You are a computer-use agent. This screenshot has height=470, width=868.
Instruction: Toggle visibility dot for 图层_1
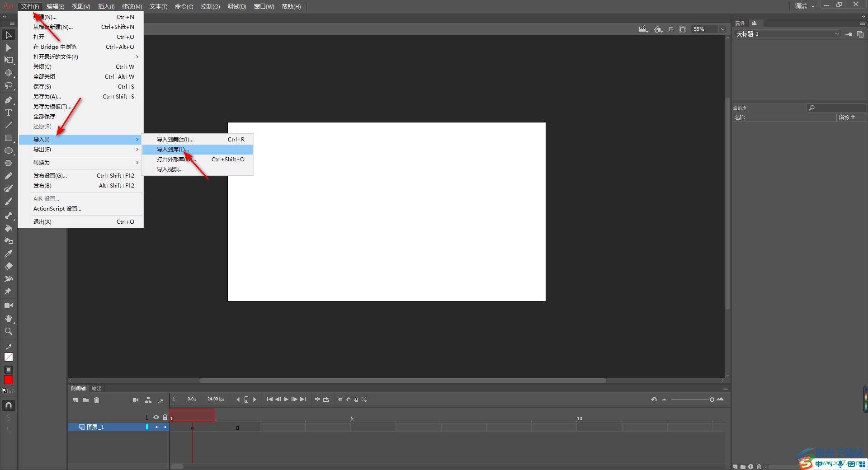click(x=156, y=427)
